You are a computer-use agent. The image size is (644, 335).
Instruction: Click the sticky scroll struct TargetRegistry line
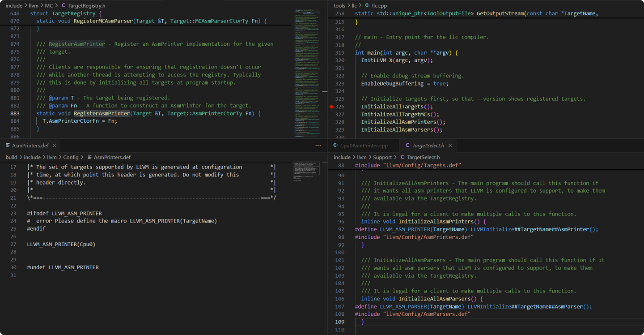pyautogui.click(x=63, y=13)
